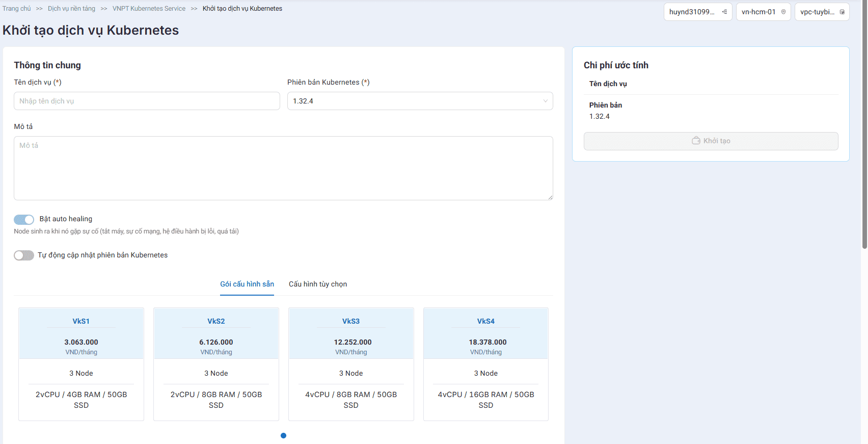The width and height of the screenshot is (868, 444).
Task: Open VNPT Kubernetes Service breadcrumb
Action: coord(149,9)
